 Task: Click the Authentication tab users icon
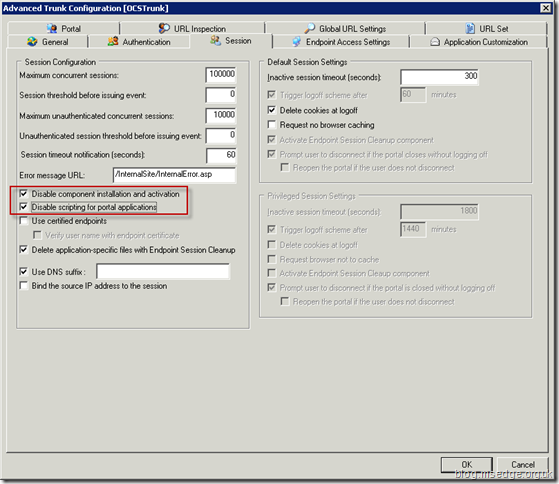113,41
